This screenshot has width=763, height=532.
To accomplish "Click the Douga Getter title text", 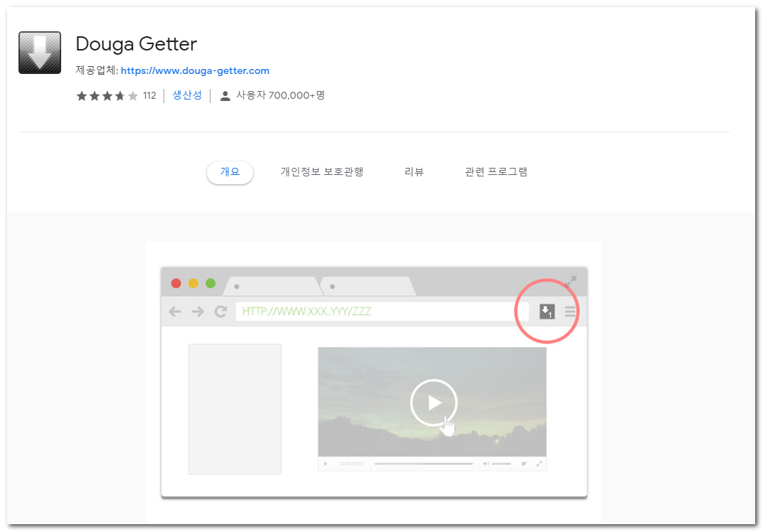I will pos(137,44).
